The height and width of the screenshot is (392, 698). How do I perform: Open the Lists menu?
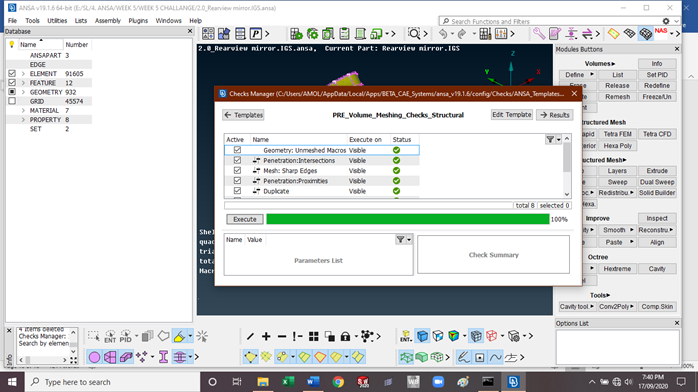pos(81,20)
